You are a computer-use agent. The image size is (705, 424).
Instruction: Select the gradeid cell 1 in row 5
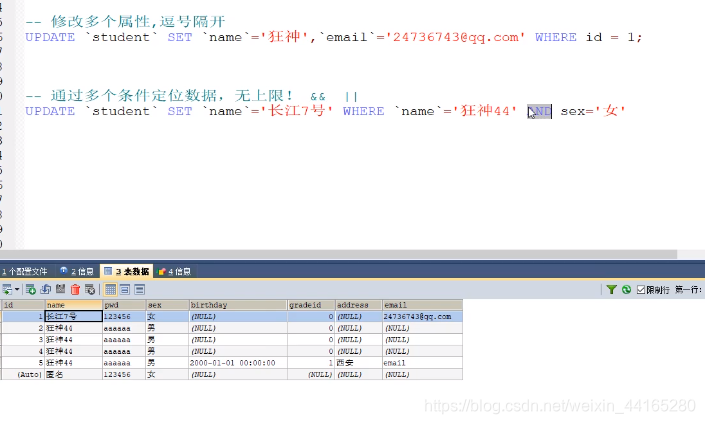click(x=311, y=363)
